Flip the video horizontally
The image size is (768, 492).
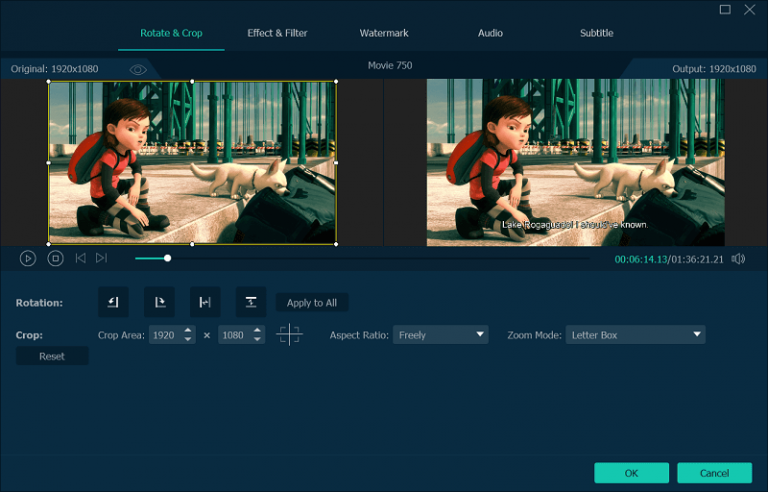pyautogui.click(x=205, y=302)
